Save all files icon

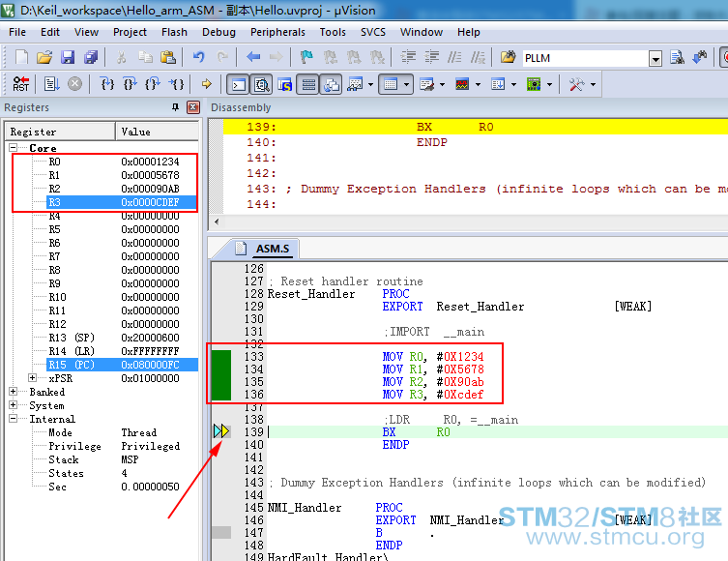coord(91,58)
